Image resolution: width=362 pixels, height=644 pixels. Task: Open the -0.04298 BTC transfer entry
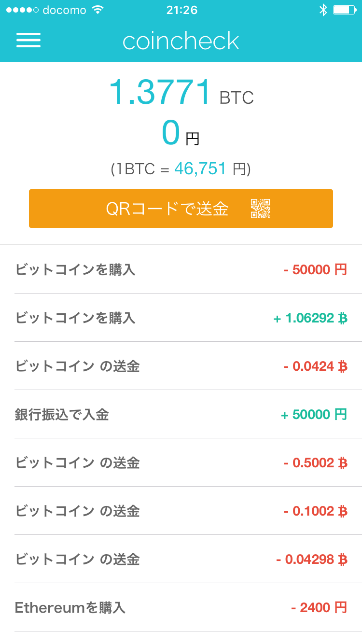[x=181, y=559]
